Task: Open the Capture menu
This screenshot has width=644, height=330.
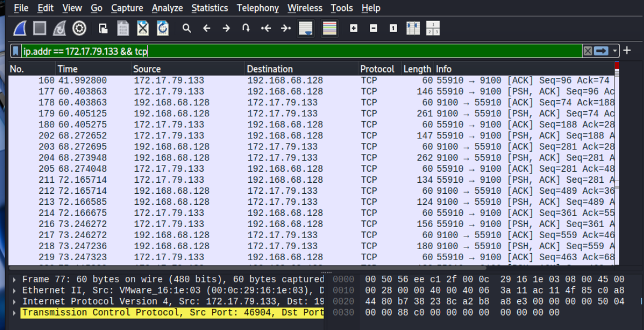Action: coord(127,8)
